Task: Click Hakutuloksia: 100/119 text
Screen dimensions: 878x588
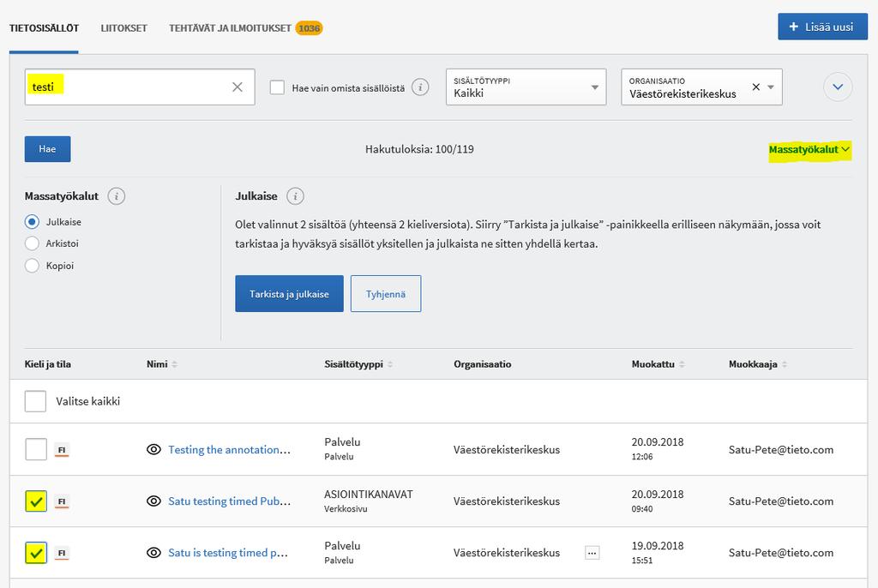Action: 419,149
